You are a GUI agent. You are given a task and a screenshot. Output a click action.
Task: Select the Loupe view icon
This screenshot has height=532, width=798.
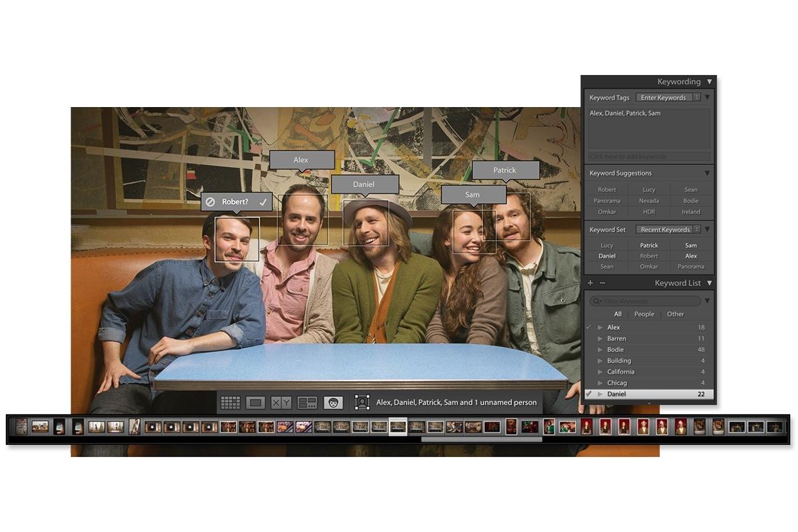click(x=256, y=402)
